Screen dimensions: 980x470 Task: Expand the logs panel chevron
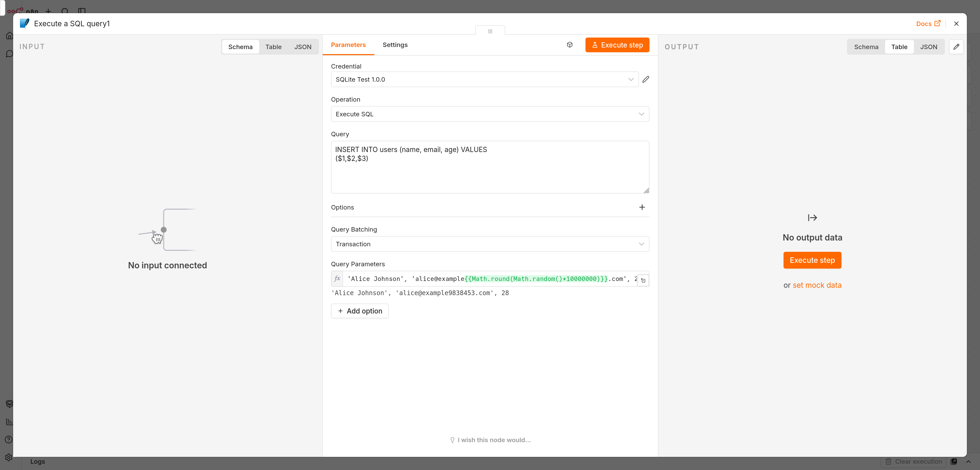pyautogui.click(x=968, y=462)
